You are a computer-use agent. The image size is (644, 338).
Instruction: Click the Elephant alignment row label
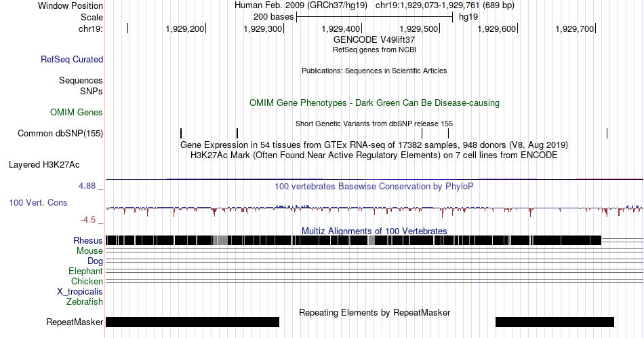[x=86, y=271]
